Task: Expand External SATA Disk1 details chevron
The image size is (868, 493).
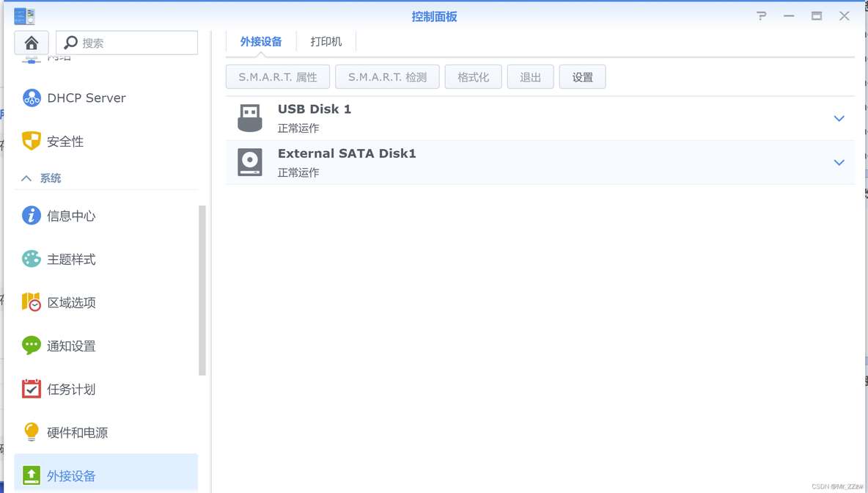Action: (x=839, y=163)
